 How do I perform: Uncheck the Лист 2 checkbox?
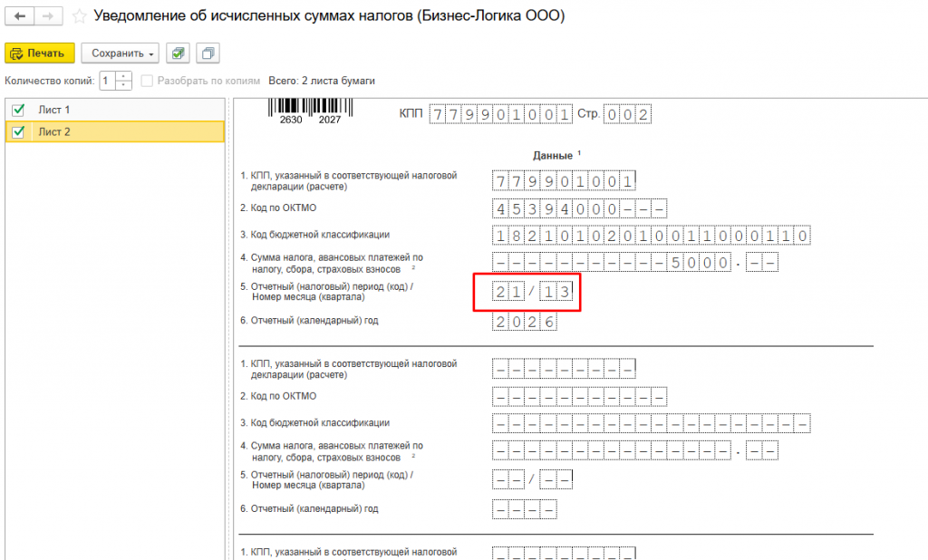point(18,131)
